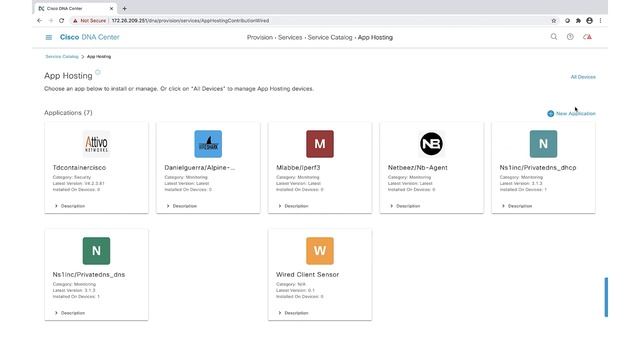This screenshot has height=360, width=640.
Task: Go to Service Catalog breadcrumb link
Action: (62, 57)
